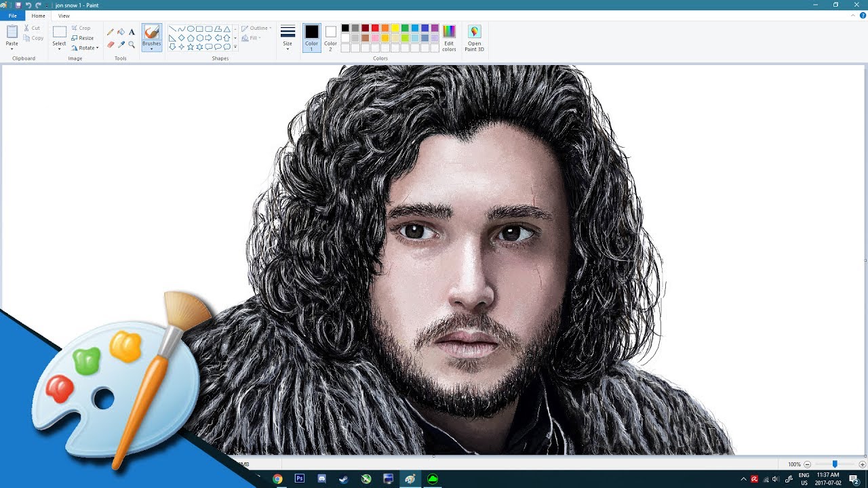Open the Action Center notifications icon
Image resolution: width=868 pixels, height=488 pixels.
[854, 479]
